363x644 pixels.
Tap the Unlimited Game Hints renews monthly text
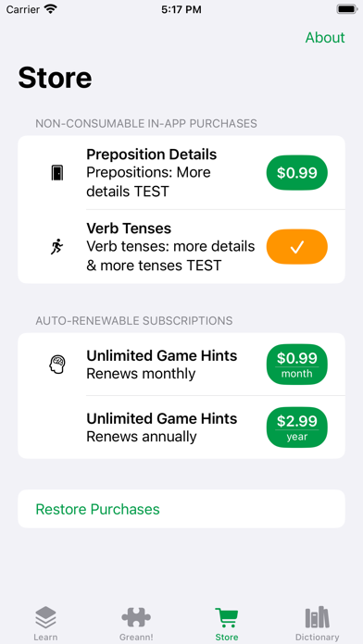[141, 374]
